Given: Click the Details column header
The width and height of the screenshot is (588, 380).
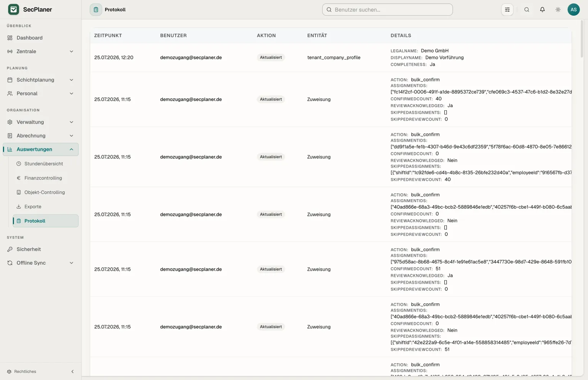Looking at the screenshot, I should [401, 36].
